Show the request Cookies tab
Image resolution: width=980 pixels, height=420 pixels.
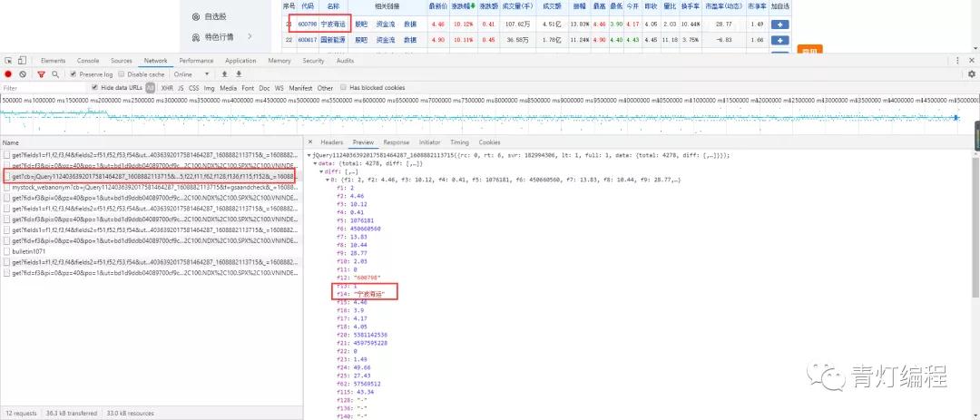pos(489,142)
